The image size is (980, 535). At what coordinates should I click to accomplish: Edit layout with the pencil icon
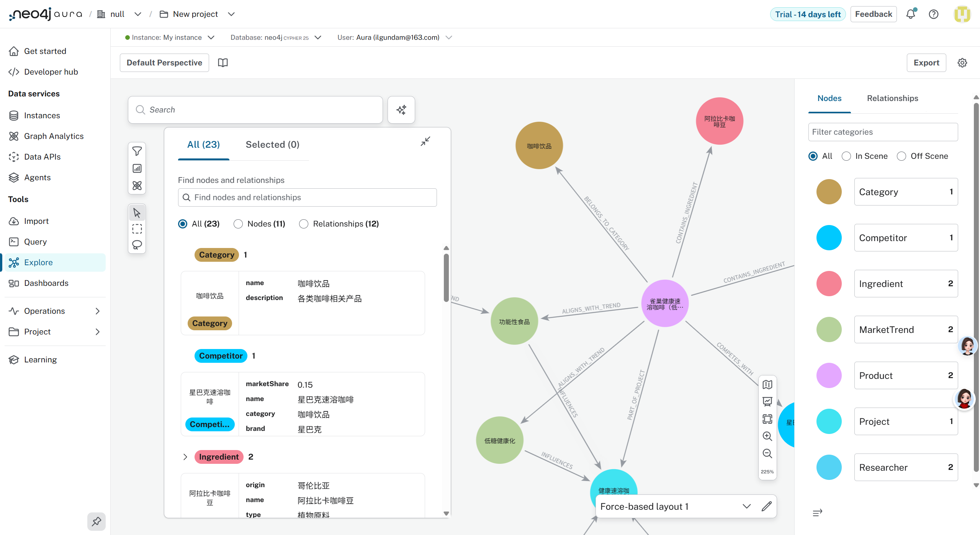766,506
